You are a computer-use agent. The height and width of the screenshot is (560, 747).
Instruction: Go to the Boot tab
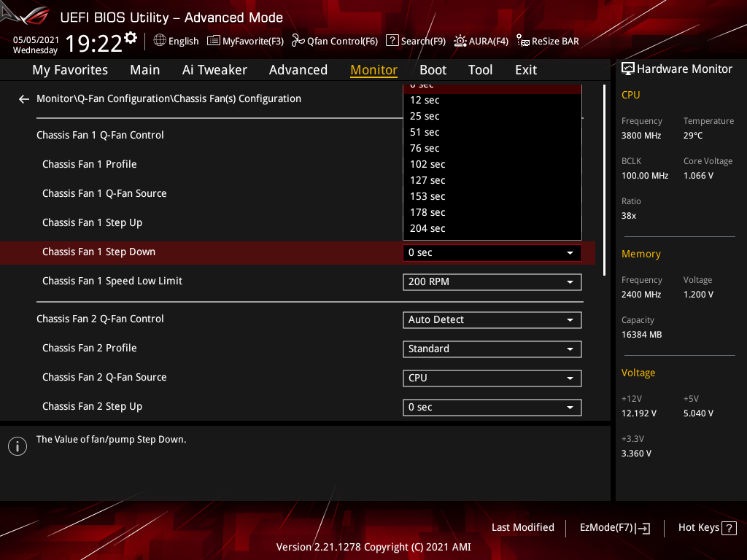433,70
